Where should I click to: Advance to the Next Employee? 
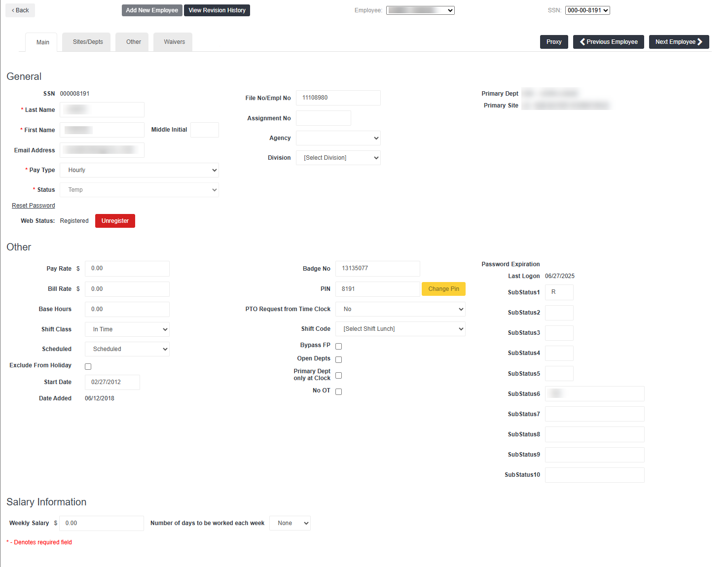click(678, 42)
